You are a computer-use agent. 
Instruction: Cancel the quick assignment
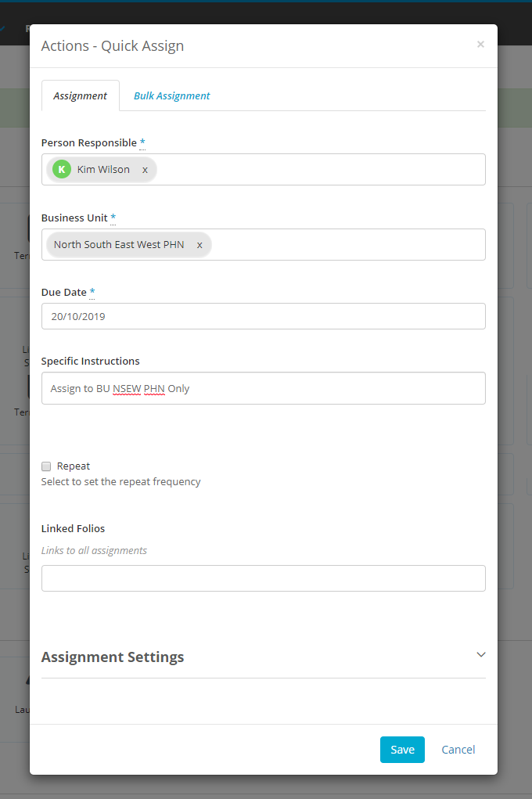pos(458,749)
